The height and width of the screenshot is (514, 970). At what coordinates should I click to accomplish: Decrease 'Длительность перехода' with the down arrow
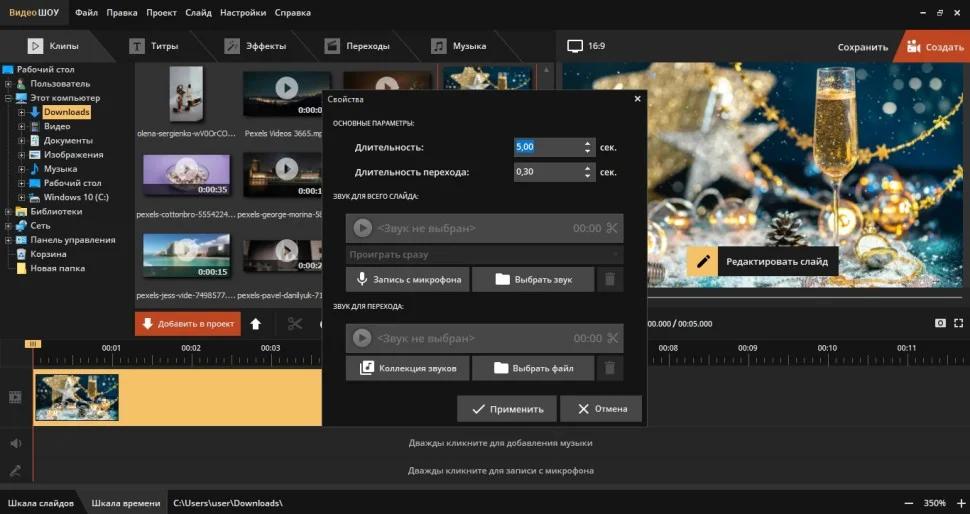pyautogui.click(x=588, y=177)
